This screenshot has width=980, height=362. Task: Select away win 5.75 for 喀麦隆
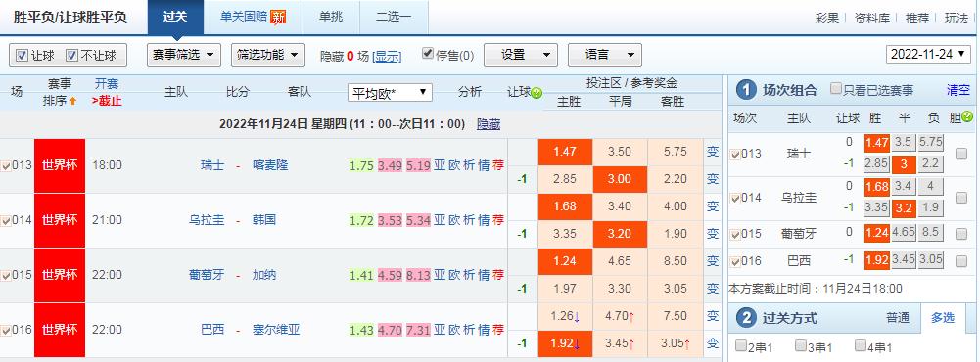(675, 152)
